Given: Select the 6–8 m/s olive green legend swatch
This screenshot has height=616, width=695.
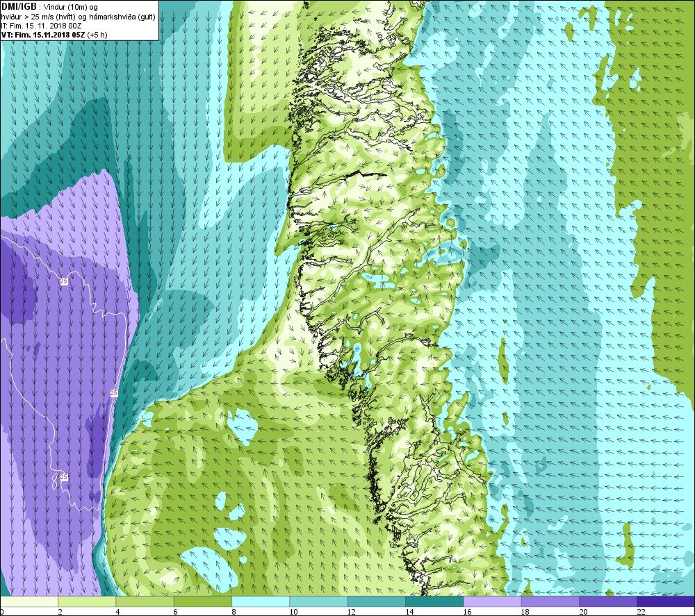Looking at the screenshot, I should point(203,601).
